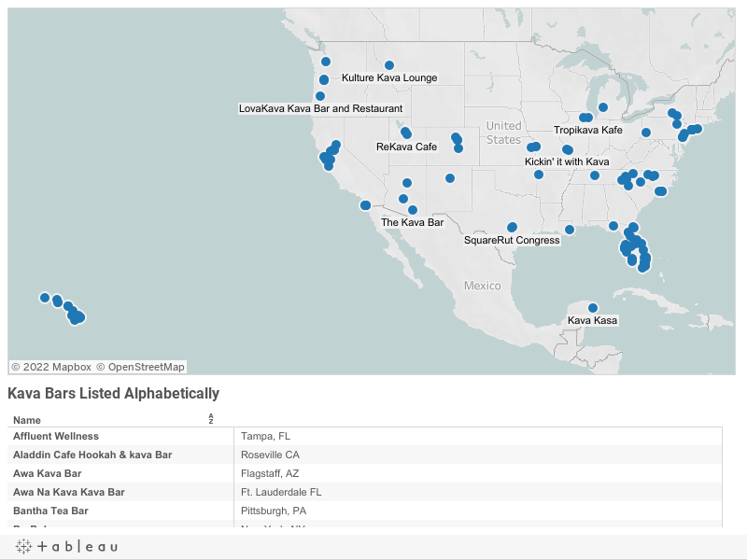
Task: Click the Kickin' it with Kava label
Action: (567, 161)
